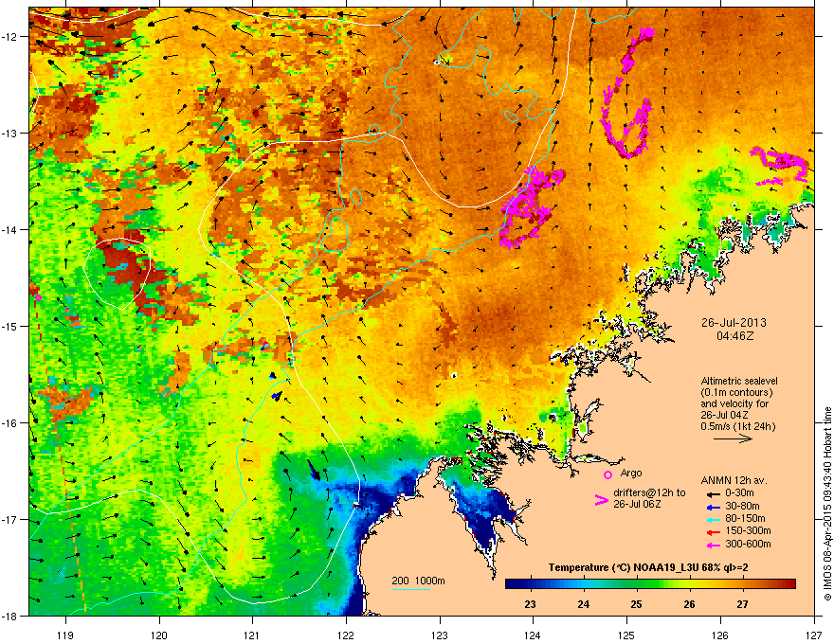Viewport: 834px width, 644px height.
Task: Click the 'ANMN 12h av.' legend heading
Action: pos(734,480)
